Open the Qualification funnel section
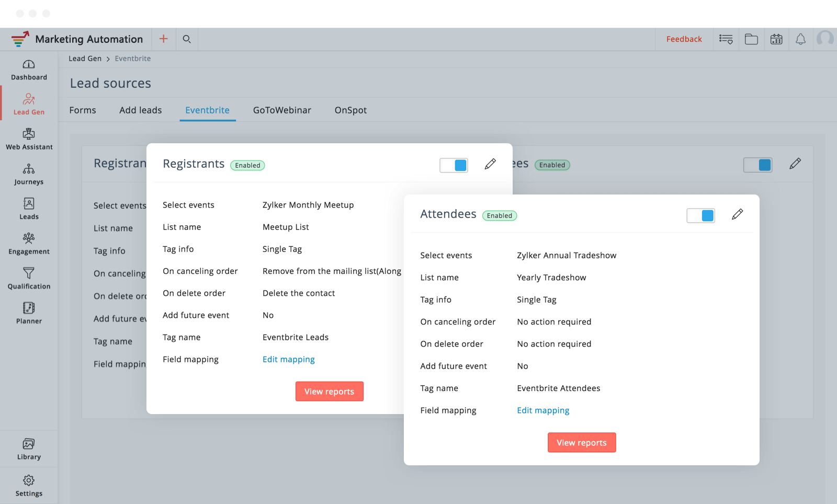 pos(29,279)
